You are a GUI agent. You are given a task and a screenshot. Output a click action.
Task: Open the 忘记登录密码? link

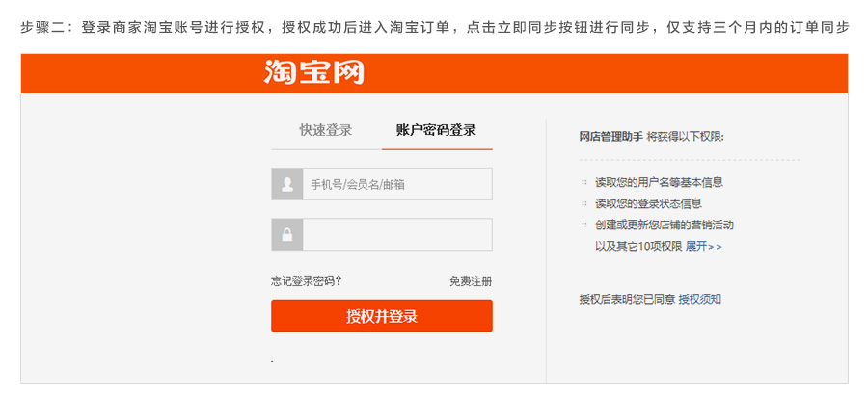pos(306,281)
